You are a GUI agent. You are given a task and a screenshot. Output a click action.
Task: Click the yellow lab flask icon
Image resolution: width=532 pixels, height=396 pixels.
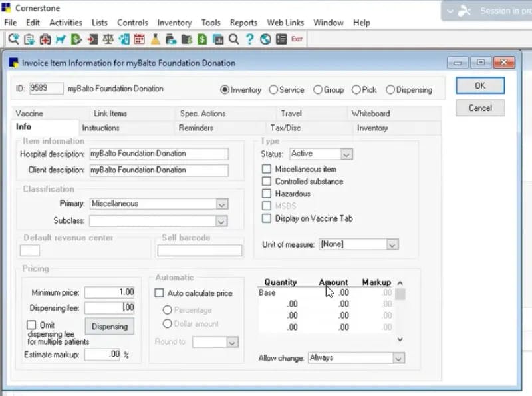coord(155,39)
